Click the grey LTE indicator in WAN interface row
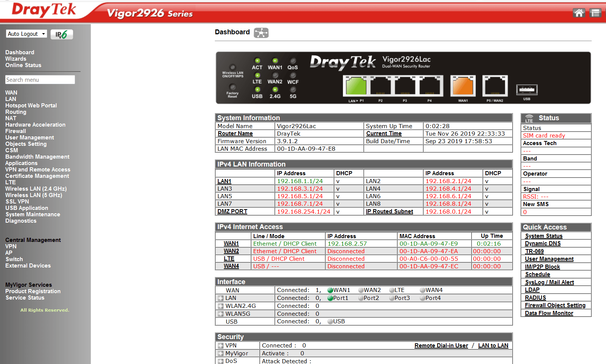The width and height of the screenshot is (606, 364). [x=392, y=290]
